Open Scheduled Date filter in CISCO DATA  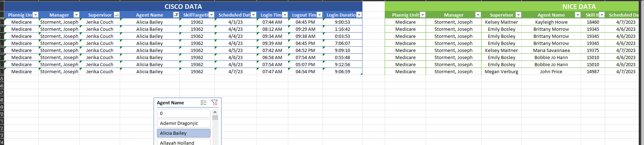click(253, 15)
